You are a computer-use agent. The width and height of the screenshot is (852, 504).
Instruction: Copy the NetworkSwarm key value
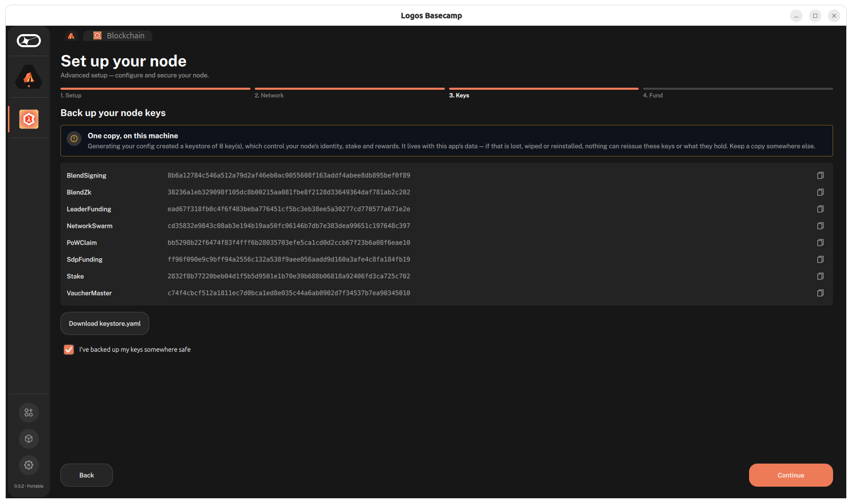pyautogui.click(x=820, y=226)
